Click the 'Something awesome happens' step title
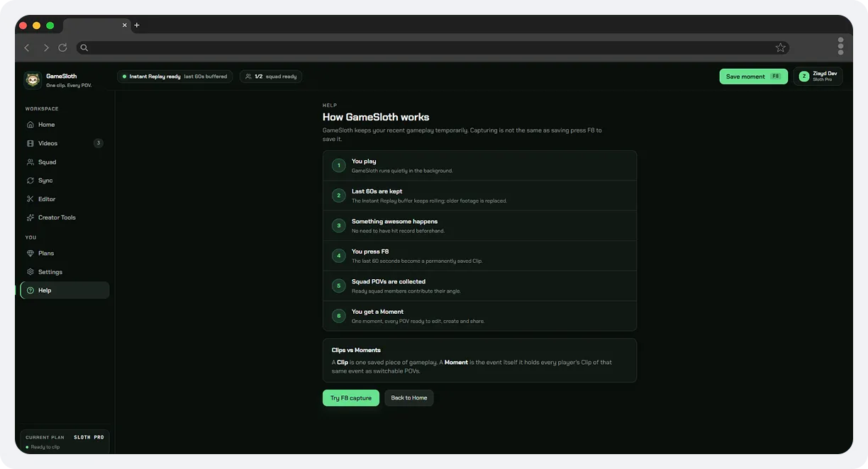This screenshot has height=469, width=868. pos(394,221)
